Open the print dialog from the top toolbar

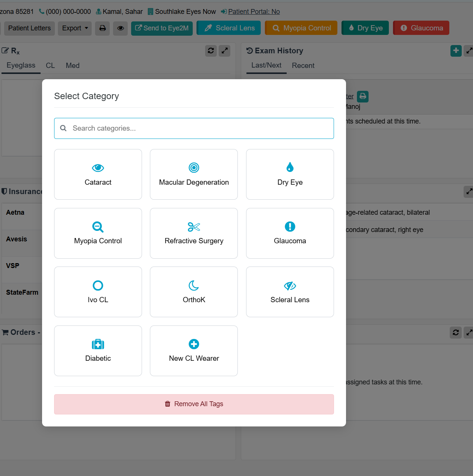(102, 28)
